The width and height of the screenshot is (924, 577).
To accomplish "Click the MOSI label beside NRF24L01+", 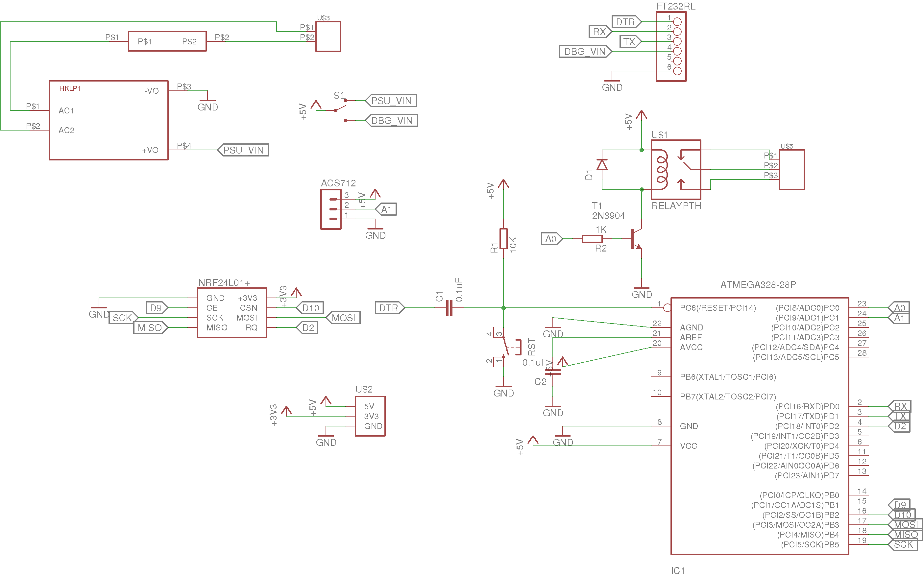I will [343, 318].
